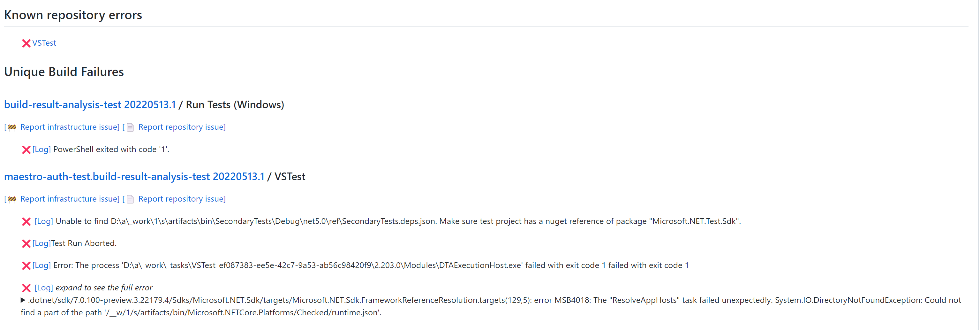Open the Log for Test Run Aborted
The width and height of the screenshot is (980, 330).
click(41, 243)
